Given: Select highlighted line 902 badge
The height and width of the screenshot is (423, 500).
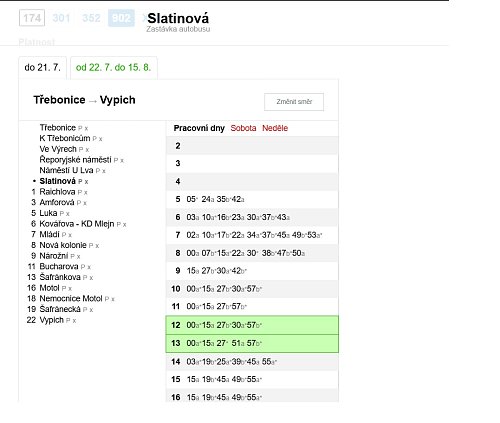Looking at the screenshot, I should click(121, 18).
